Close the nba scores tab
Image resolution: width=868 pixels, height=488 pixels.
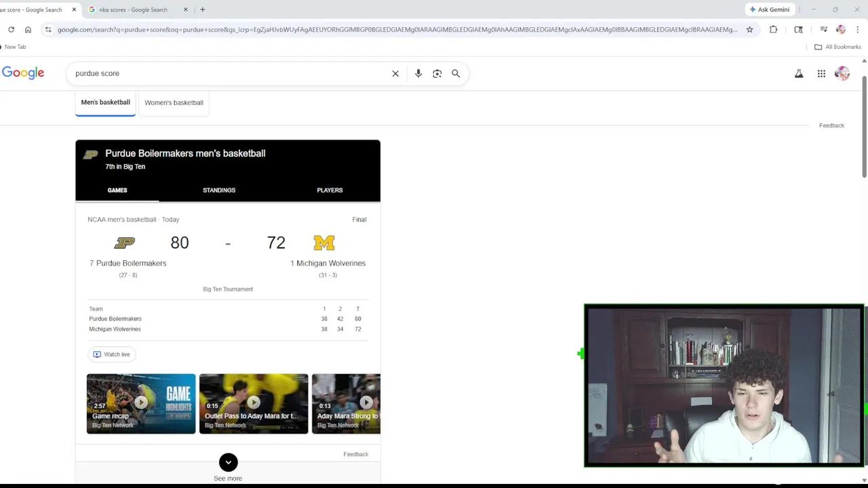point(185,9)
